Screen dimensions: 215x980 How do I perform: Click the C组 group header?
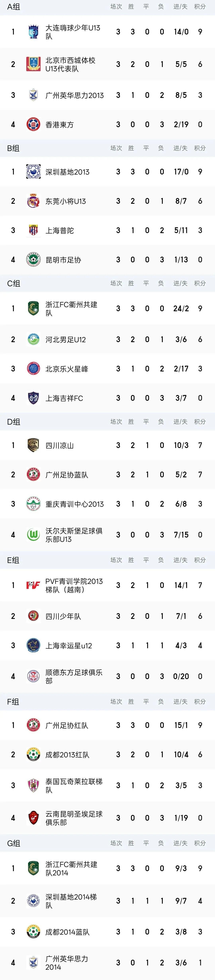click(14, 283)
